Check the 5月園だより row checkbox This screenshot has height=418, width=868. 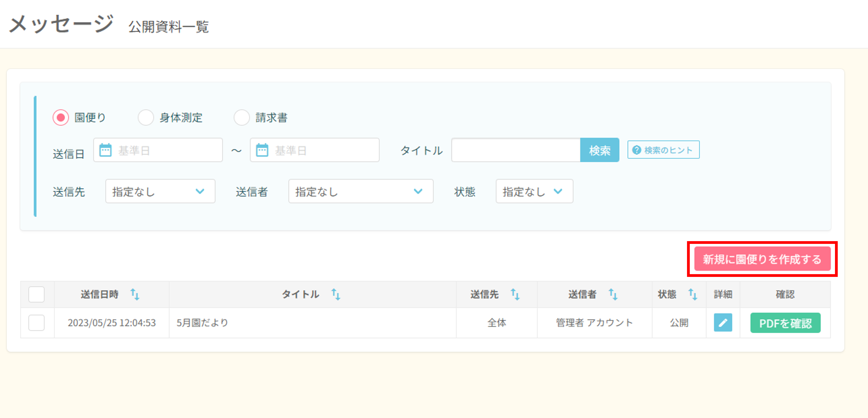tap(36, 323)
